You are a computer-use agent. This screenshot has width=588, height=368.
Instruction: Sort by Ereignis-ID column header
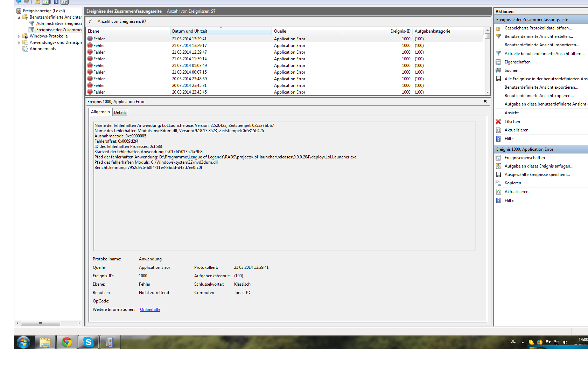click(377, 31)
